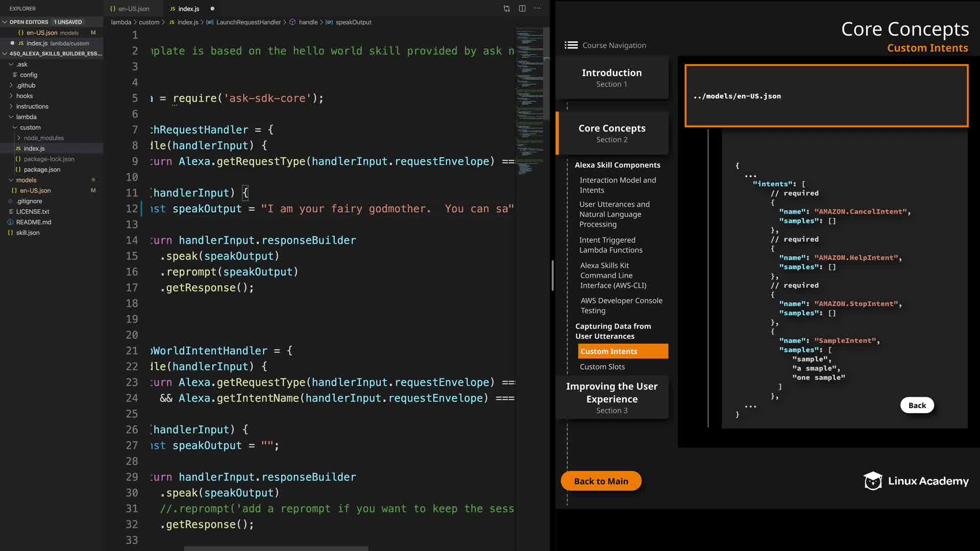
Task: Click the Course Navigation hamburger icon
Action: pos(571,45)
